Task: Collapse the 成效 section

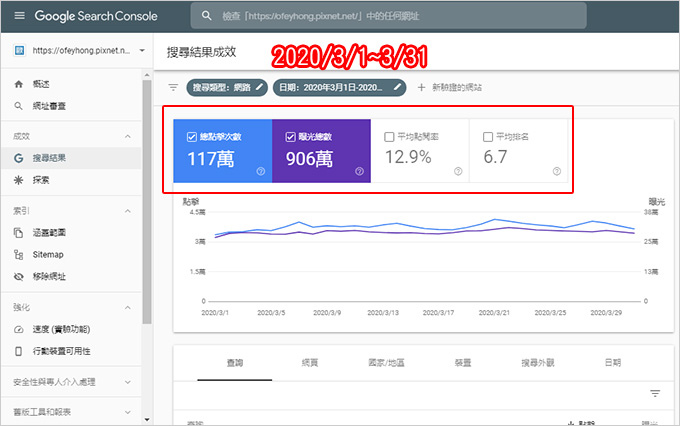Action: click(128, 136)
